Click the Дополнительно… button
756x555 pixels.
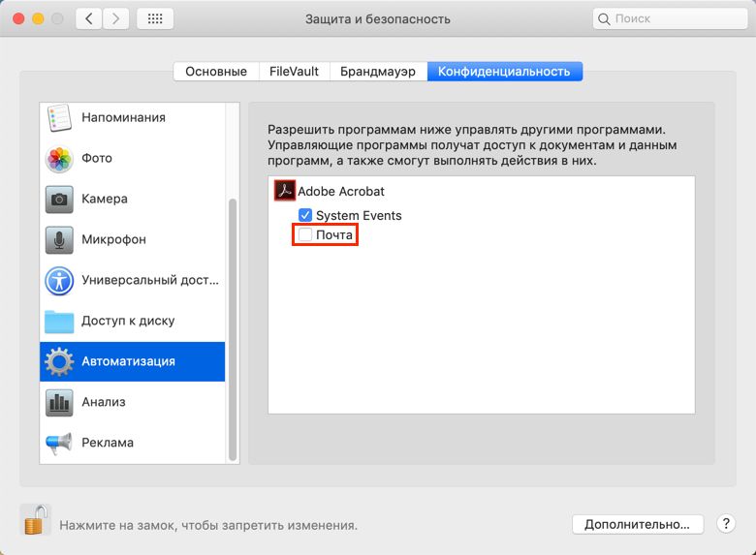(637, 524)
